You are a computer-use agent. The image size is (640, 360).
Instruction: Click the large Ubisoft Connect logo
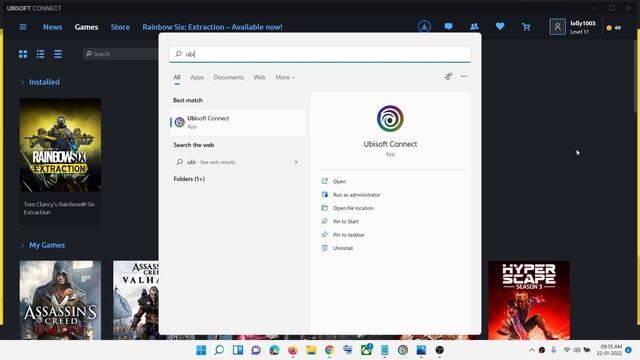(x=390, y=118)
